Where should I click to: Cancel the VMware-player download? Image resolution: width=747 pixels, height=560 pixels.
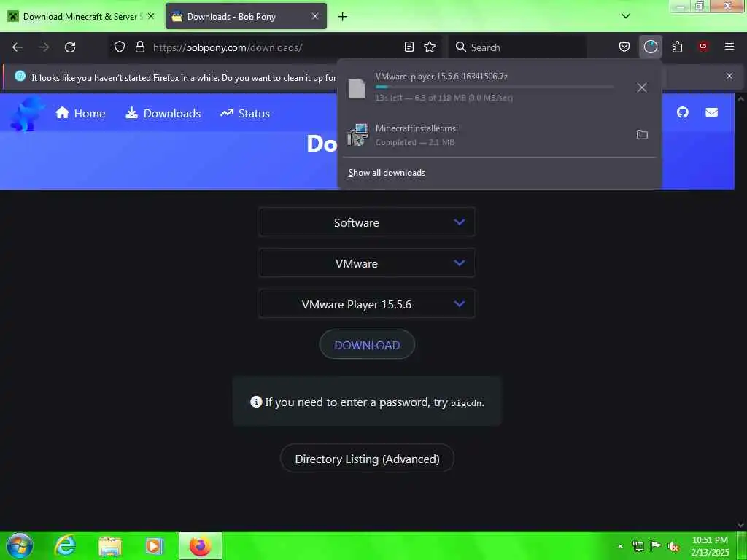642,87
